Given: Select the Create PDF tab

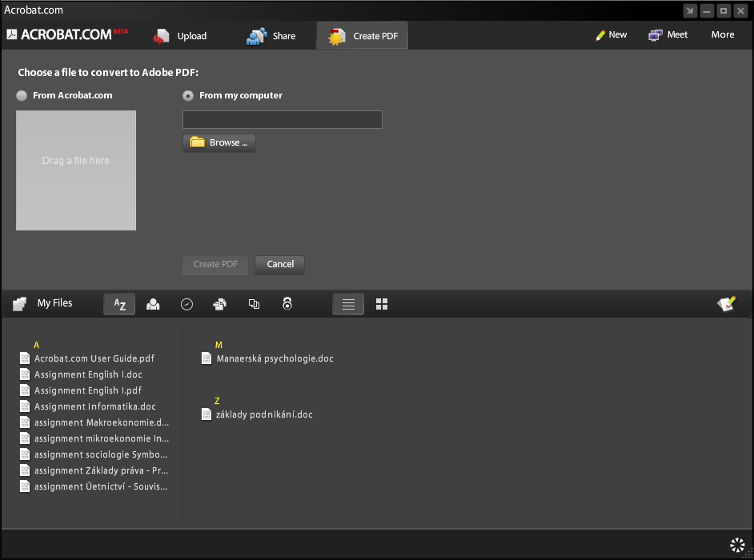Looking at the screenshot, I should point(362,35).
